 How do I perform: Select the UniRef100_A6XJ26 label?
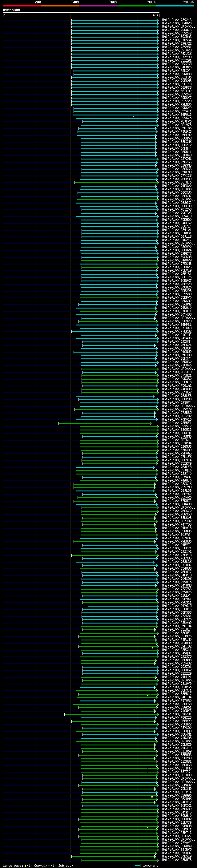click(177, 54)
